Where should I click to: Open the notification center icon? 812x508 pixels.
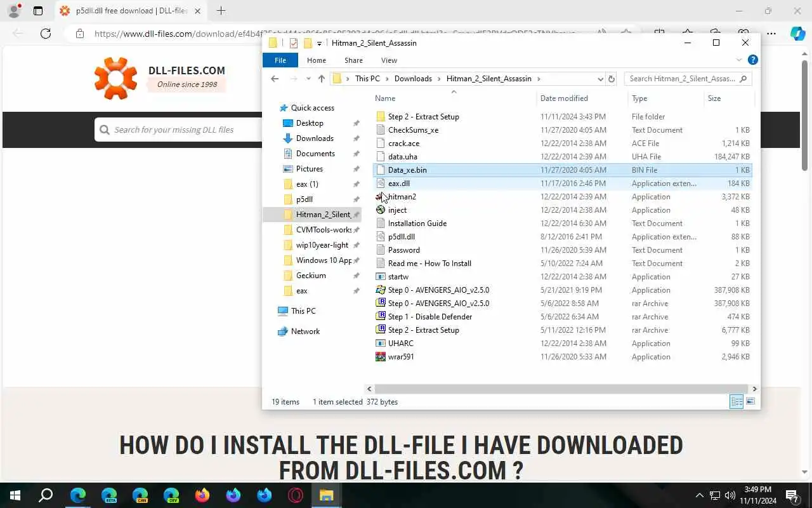792,495
